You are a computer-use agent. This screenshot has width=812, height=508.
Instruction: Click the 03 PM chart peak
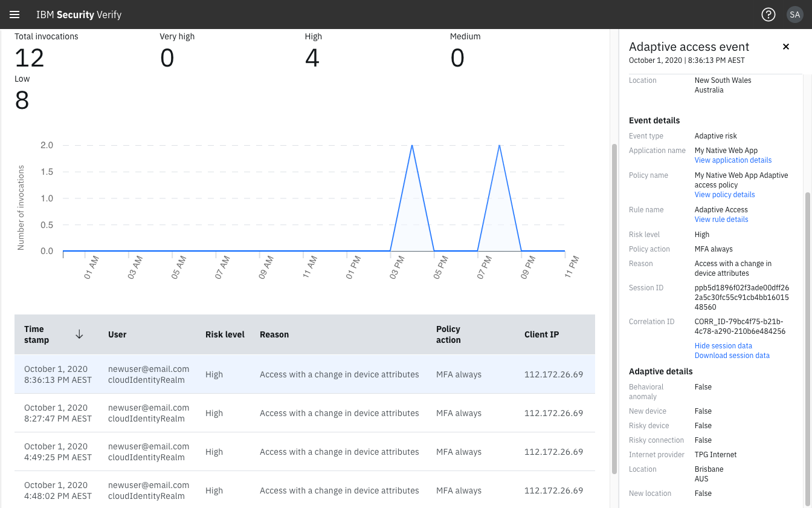pos(412,146)
